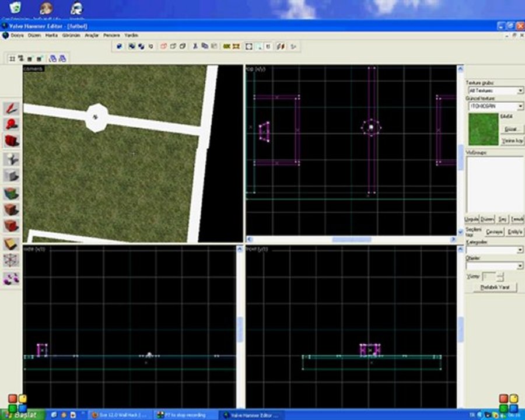The height and width of the screenshot is (420, 525).
Task: Click the top view scroll-up arrow
Action: tap(460, 69)
